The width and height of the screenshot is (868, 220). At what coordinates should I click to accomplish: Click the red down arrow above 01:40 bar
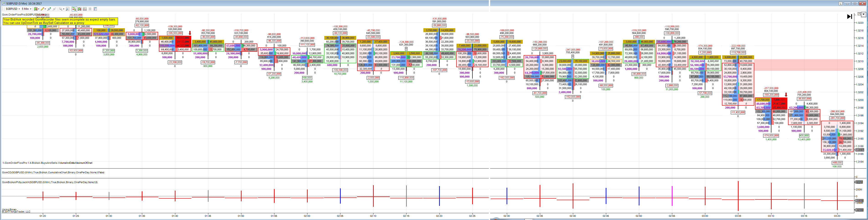point(190,33)
